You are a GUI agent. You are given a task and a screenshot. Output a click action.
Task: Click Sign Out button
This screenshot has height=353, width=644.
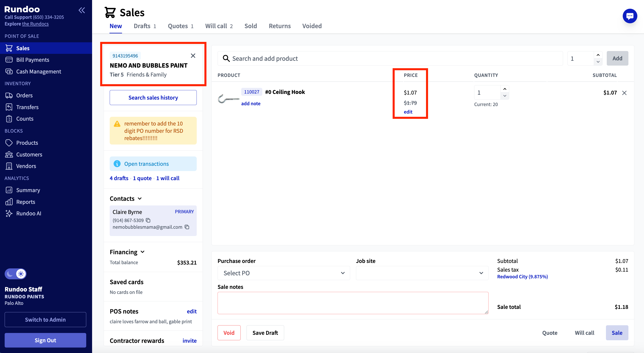coord(46,340)
